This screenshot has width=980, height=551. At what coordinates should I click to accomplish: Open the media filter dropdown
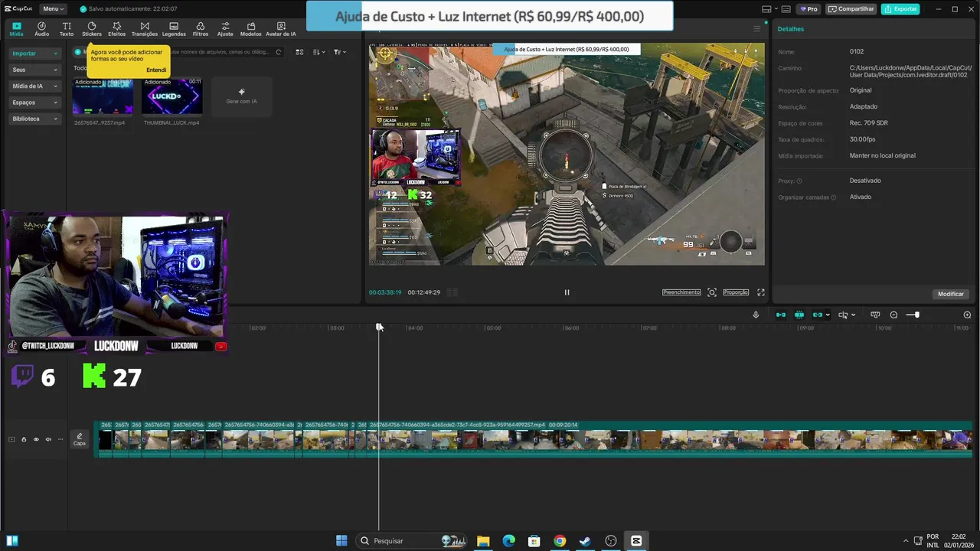click(x=340, y=52)
